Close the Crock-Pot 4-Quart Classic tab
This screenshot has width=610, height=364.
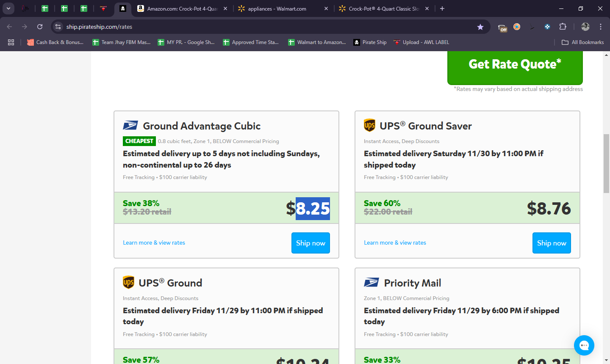point(427,8)
